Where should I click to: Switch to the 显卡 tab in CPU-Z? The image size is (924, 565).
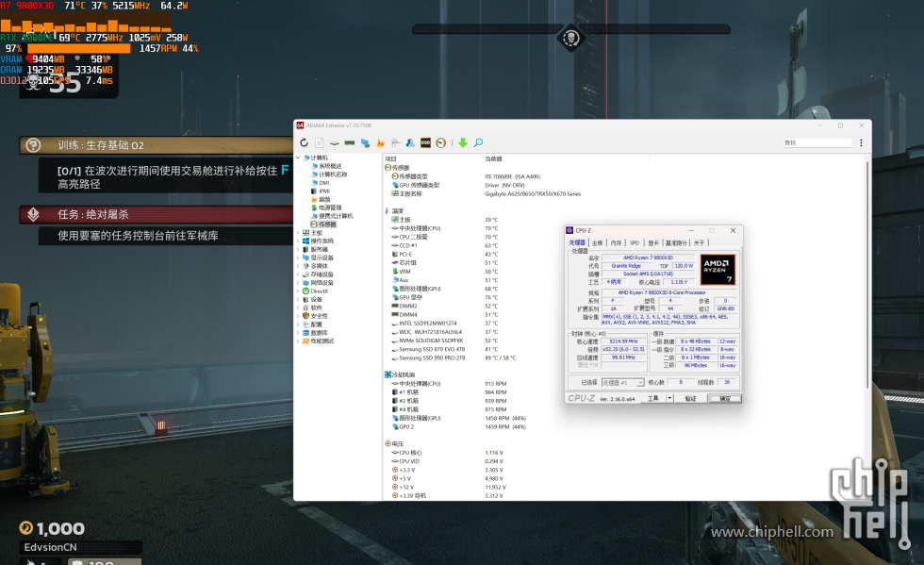[652, 243]
